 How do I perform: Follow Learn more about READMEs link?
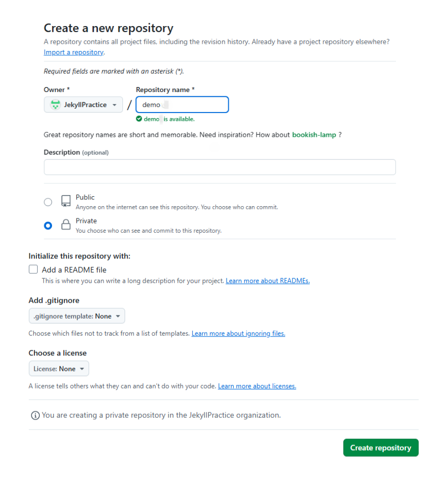pos(267,281)
